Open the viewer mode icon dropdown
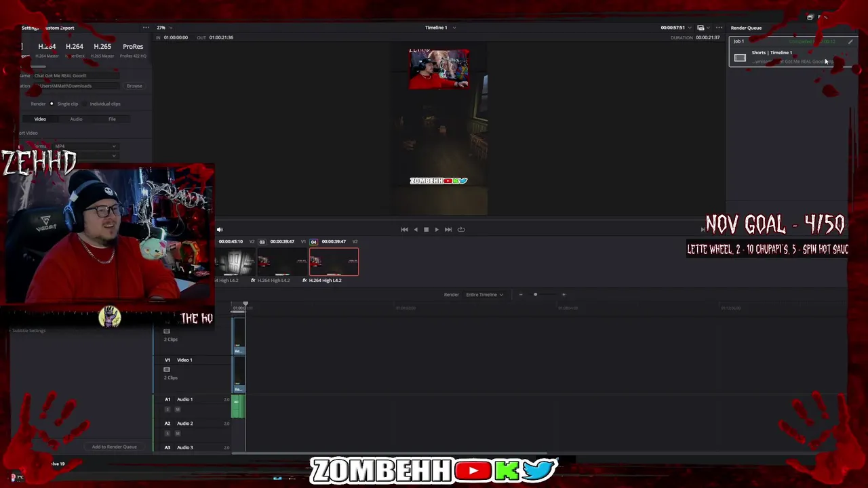Screen dimensions: 868x488 [x=703, y=28]
